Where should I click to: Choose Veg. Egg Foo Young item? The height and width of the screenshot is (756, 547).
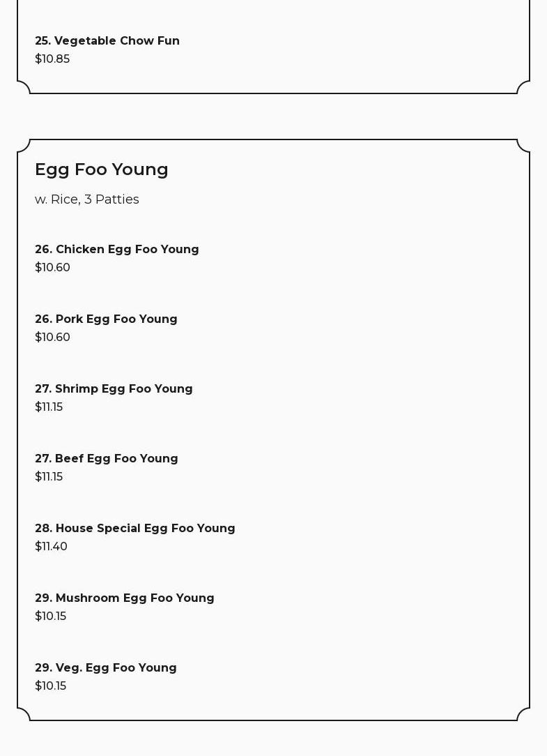pyautogui.click(x=106, y=667)
